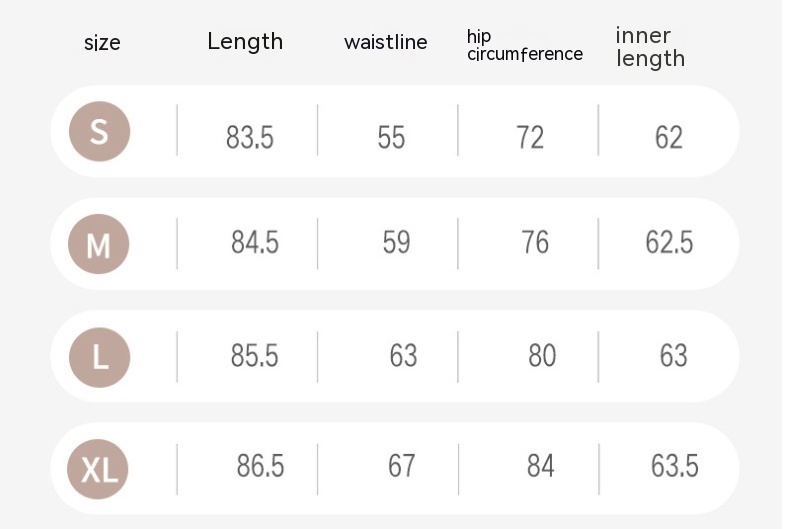This screenshot has width=789, height=529.
Task: Select the waistline value 67
Action: 401,466
